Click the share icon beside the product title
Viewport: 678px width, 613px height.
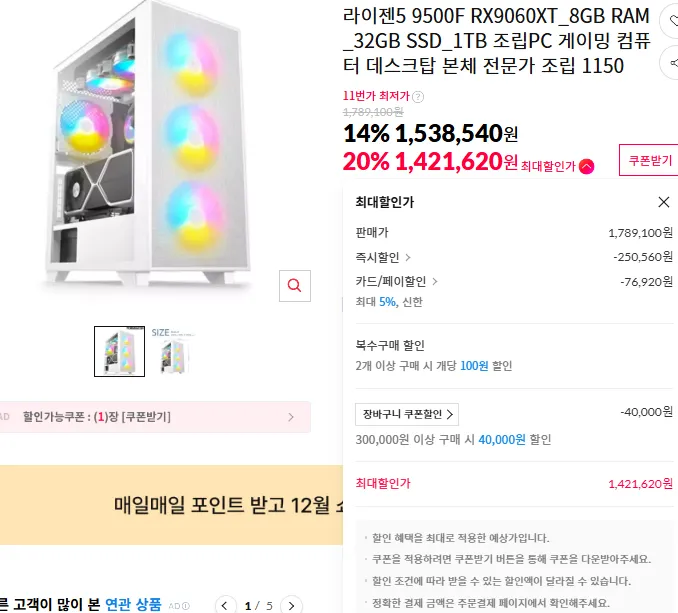[669, 64]
